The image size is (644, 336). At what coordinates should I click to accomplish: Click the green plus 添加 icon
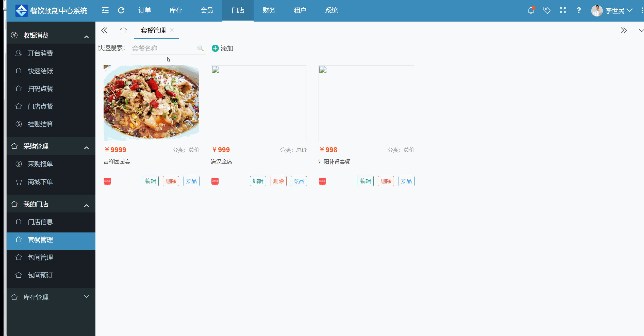pyautogui.click(x=215, y=48)
